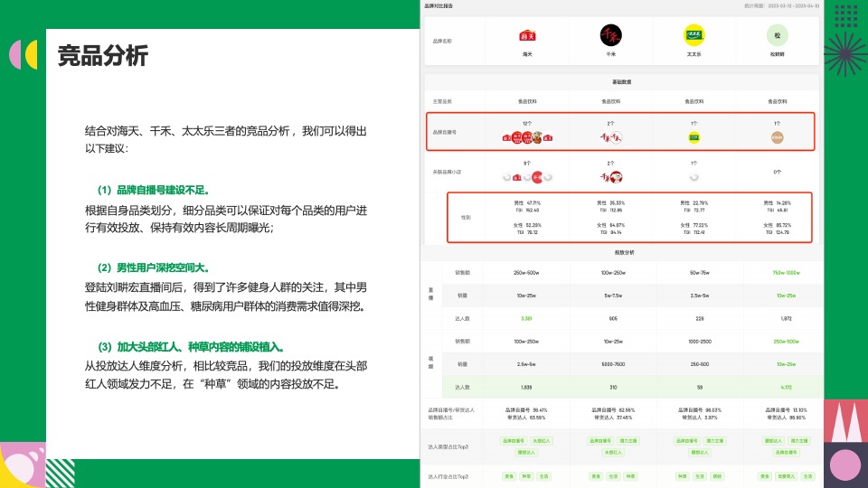Click 太太乐's 女性 77.22% value
This screenshot has width=868, height=488.
693,225
